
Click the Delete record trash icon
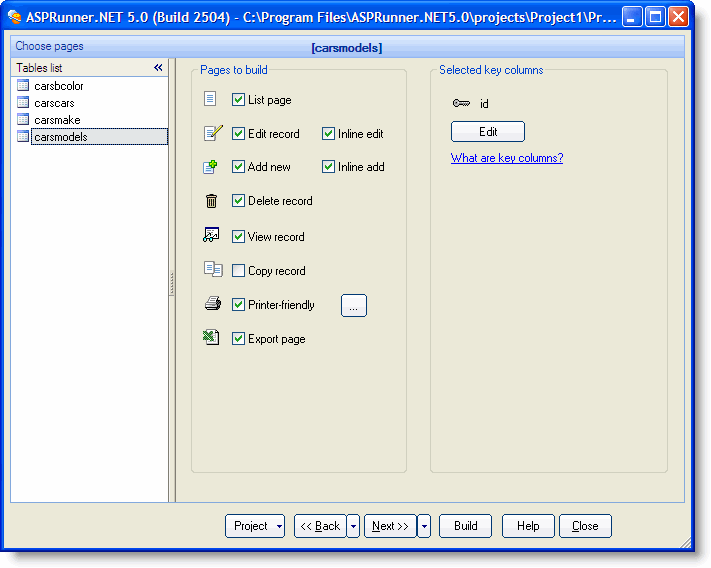click(x=211, y=200)
